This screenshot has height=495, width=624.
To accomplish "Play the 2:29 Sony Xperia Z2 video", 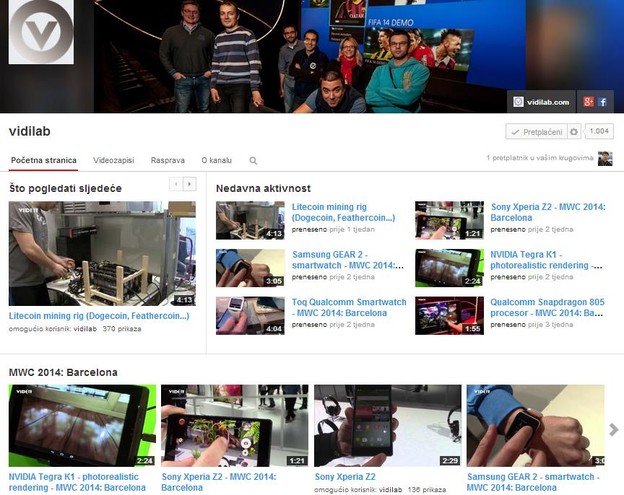I will pyautogui.click(x=388, y=425).
